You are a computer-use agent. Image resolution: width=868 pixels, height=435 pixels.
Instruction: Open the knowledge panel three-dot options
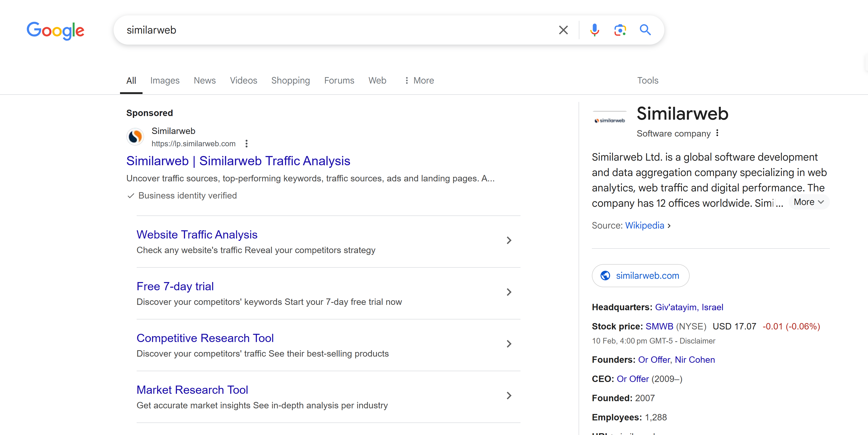(x=717, y=133)
